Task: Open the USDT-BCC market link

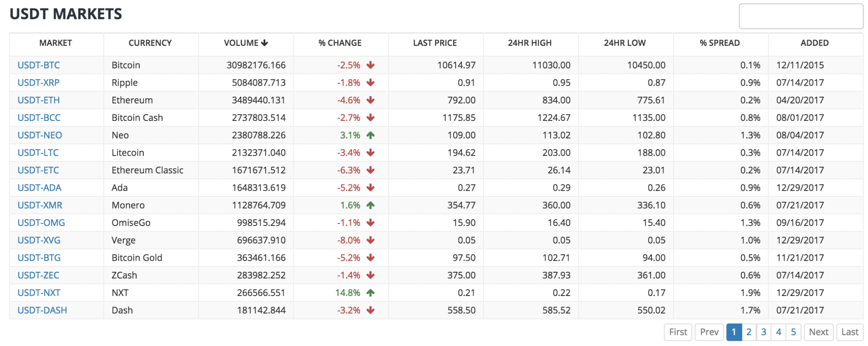Action: 39,117
